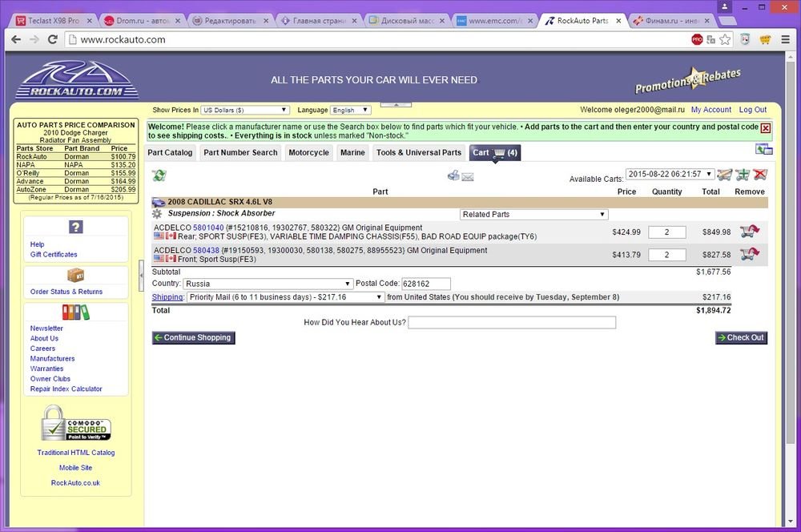Switch to the Part Catalog tab
This screenshot has height=532, width=801.
[x=170, y=152]
